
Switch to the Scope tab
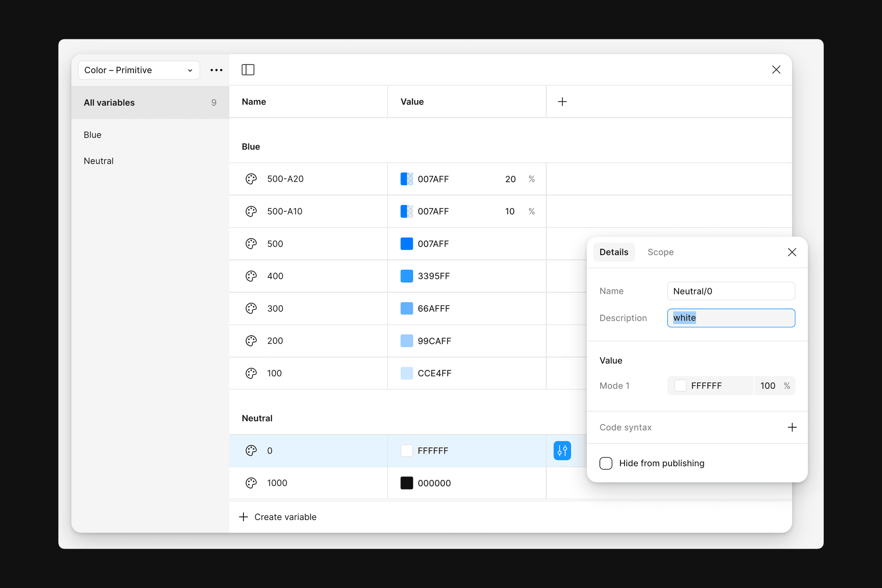[660, 252]
